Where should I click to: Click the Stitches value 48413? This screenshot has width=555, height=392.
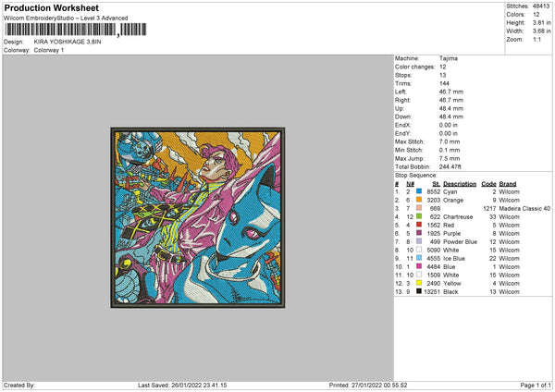[541, 6]
